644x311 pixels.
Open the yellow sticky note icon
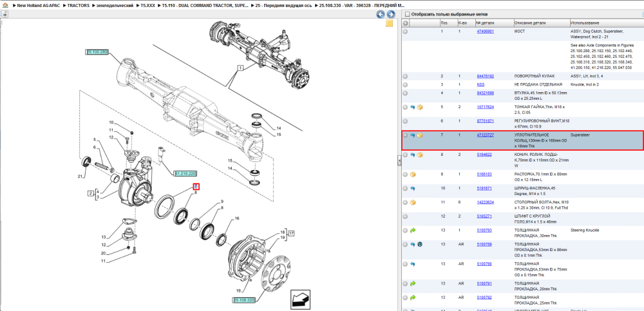pos(390,23)
